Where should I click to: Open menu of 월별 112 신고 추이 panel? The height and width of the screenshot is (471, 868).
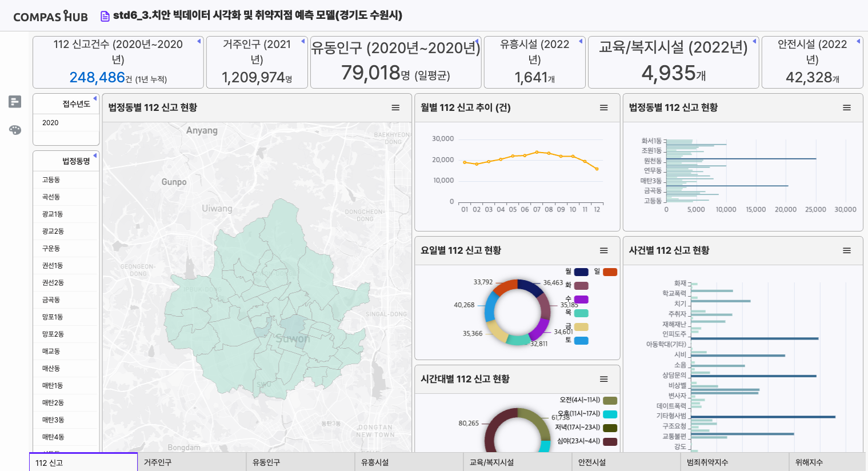(603, 107)
